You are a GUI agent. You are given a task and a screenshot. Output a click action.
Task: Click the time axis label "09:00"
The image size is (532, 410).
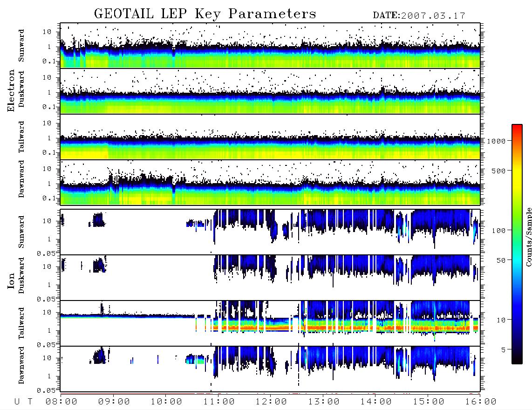click(x=114, y=402)
